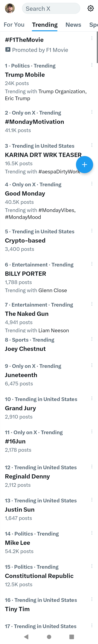This screenshot has width=98, height=644.
Task: Tap the Android home circle button
Action: (x=49, y=637)
